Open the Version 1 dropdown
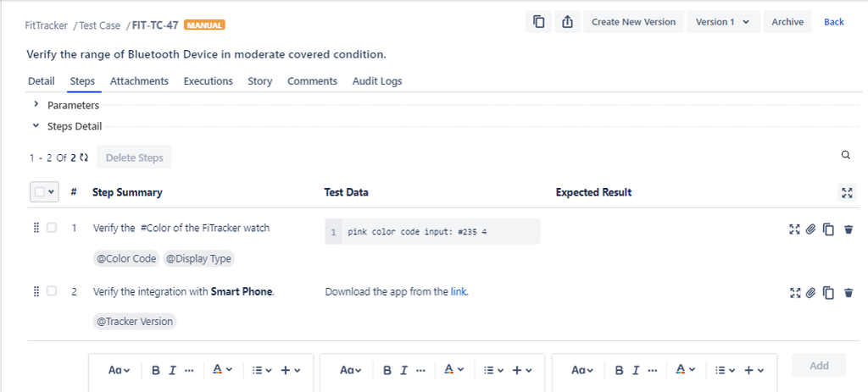 pyautogui.click(x=723, y=22)
